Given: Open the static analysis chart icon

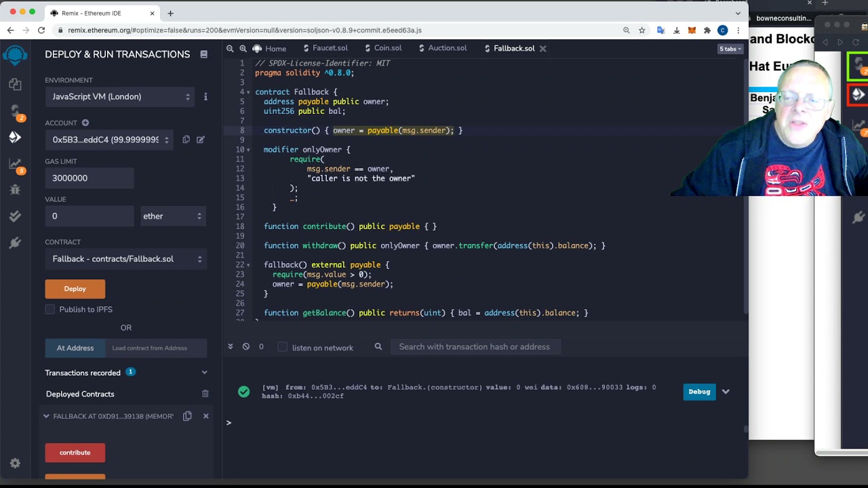Looking at the screenshot, I should coord(15,163).
